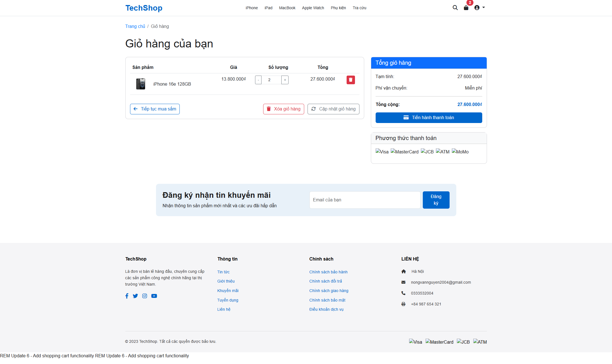Follow Trang chủ breadcrumb link
612x364 pixels.
pos(135,26)
